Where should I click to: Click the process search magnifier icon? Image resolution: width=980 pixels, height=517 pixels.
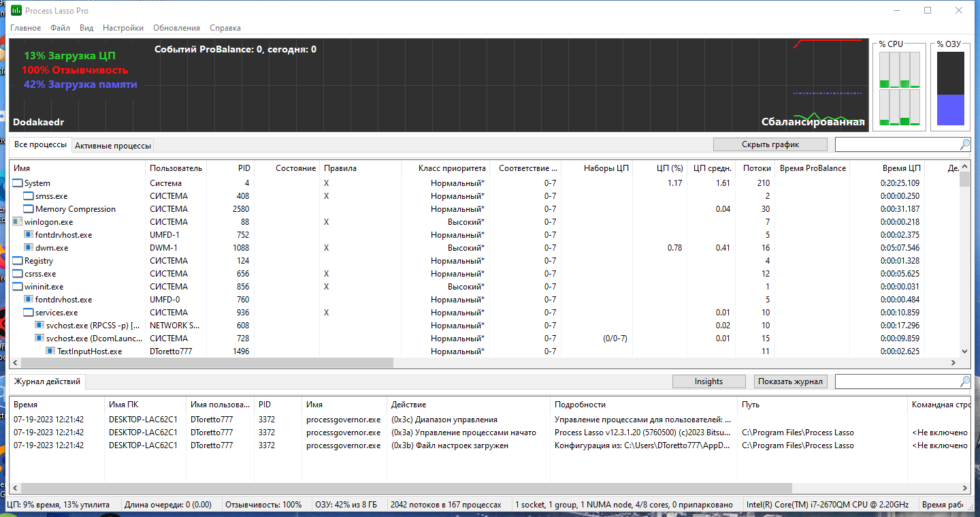[964, 144]
